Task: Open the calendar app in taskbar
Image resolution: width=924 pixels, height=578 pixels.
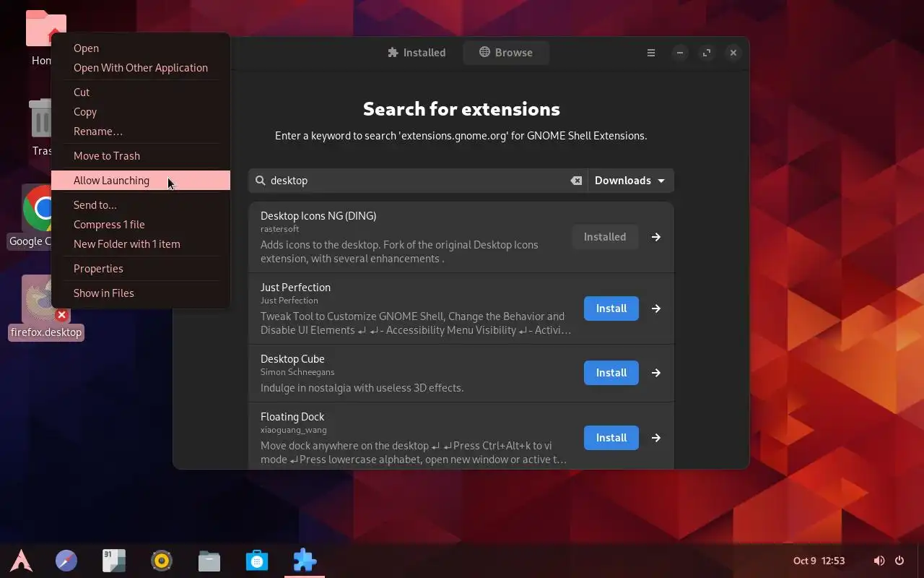Action: click(114, 561)
